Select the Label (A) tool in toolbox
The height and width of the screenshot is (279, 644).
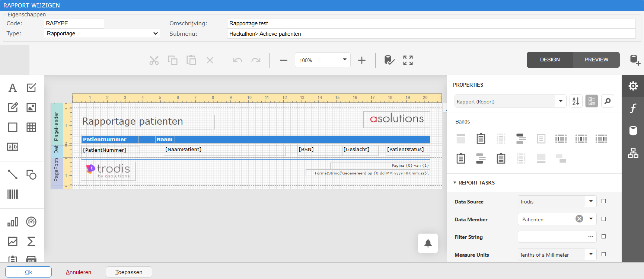tap(13, 88)
